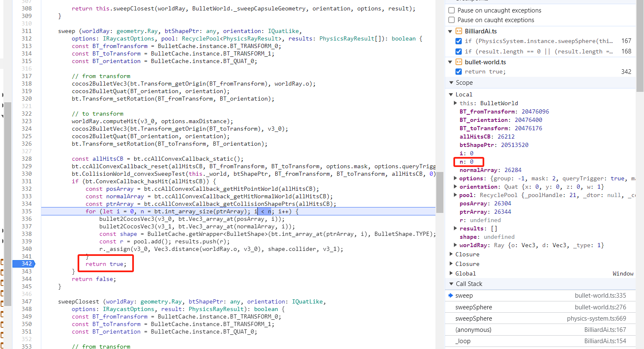This screenshot has width=644, height=349.
Task: Collapse the Scope section
Action: pos(451,83)
